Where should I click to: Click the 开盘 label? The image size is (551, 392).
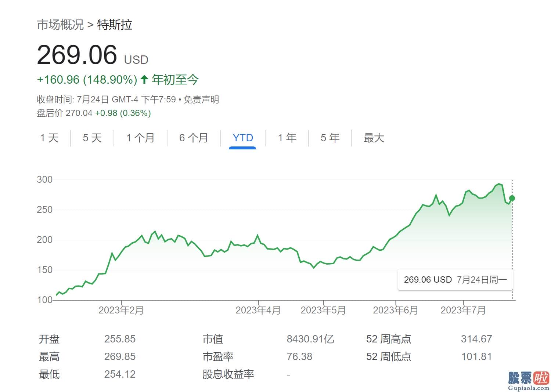[x=49, y=339]
